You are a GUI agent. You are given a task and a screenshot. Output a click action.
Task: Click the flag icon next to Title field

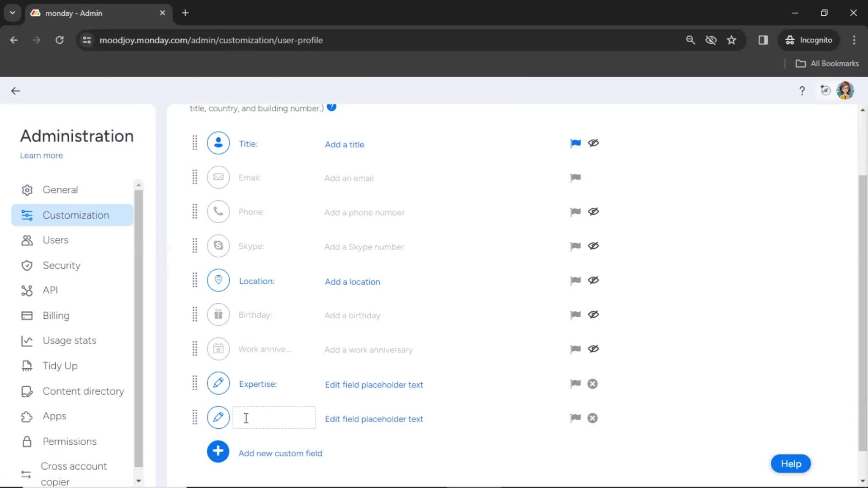pos(576,143)
